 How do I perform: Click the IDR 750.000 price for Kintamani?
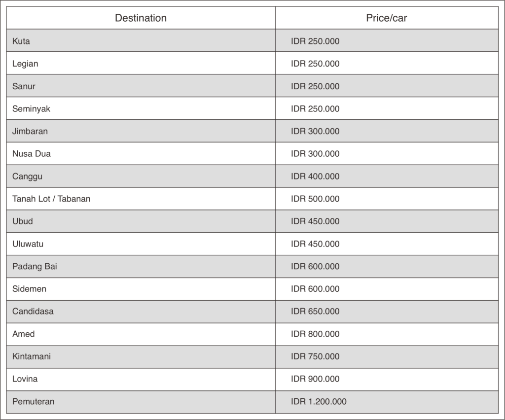(315, 356)
